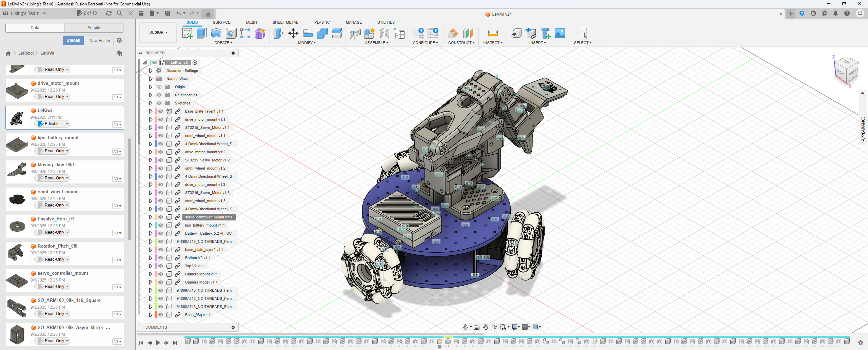This screenshot has height=350, width=868.
Task: Toggle visibility of servo_controller_mount v1:1
Action: point(161,217)
